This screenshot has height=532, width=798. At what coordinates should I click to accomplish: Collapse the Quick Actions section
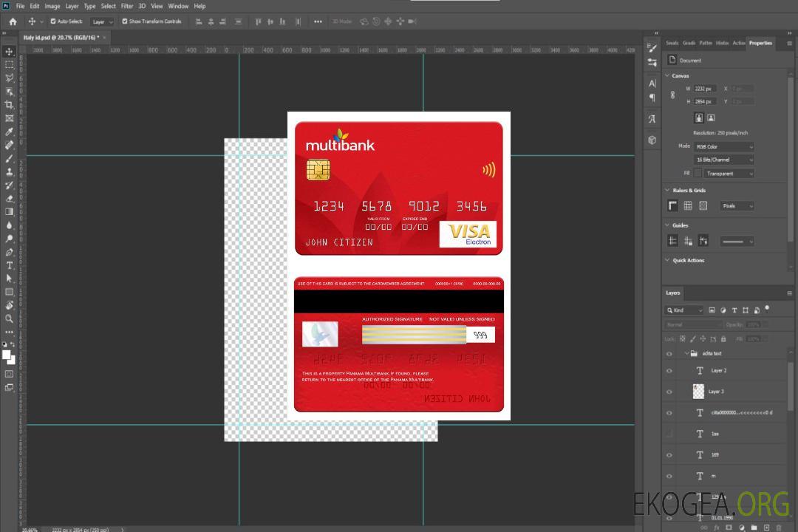click(667, 260)
